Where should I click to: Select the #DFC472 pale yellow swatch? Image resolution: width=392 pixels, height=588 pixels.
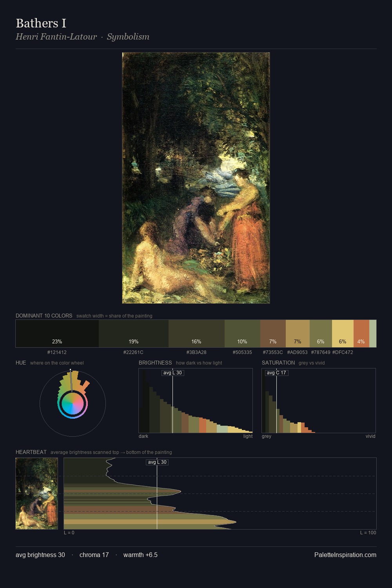[343, 334]
